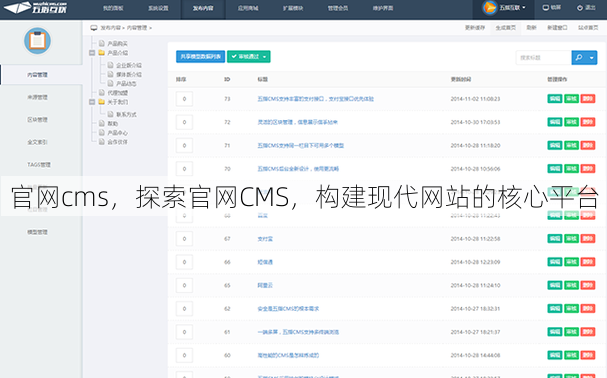Screen dimensions: 607x378
Task: Click the 五指互联 logo in header
Action: click(36, 7)
